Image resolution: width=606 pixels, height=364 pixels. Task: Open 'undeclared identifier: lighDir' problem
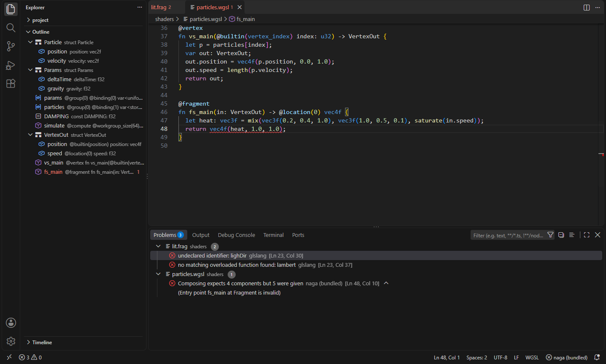[376, 255]
